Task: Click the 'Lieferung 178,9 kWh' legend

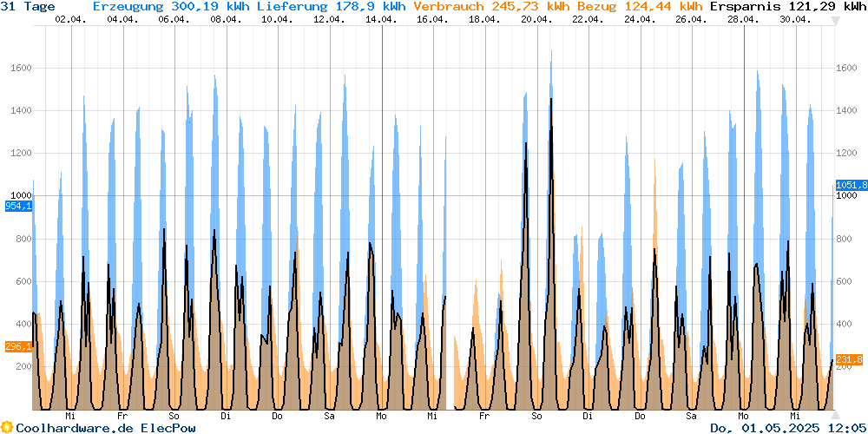Action: 331,7
